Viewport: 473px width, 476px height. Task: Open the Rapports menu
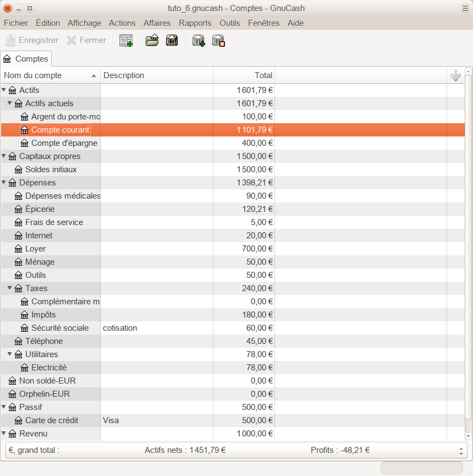click(x=195, y=23)
